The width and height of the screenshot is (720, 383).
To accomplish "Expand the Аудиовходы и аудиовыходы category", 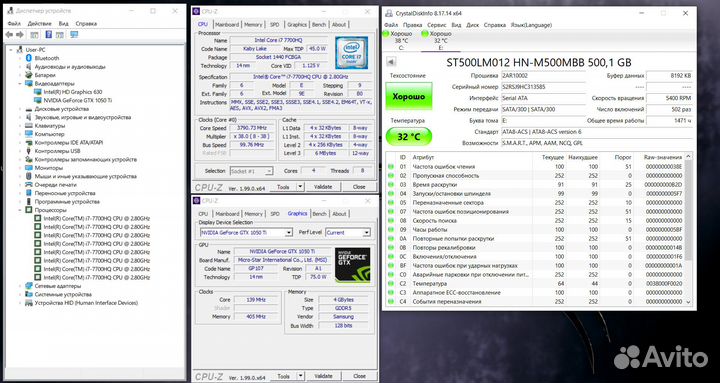I will 20,67.
